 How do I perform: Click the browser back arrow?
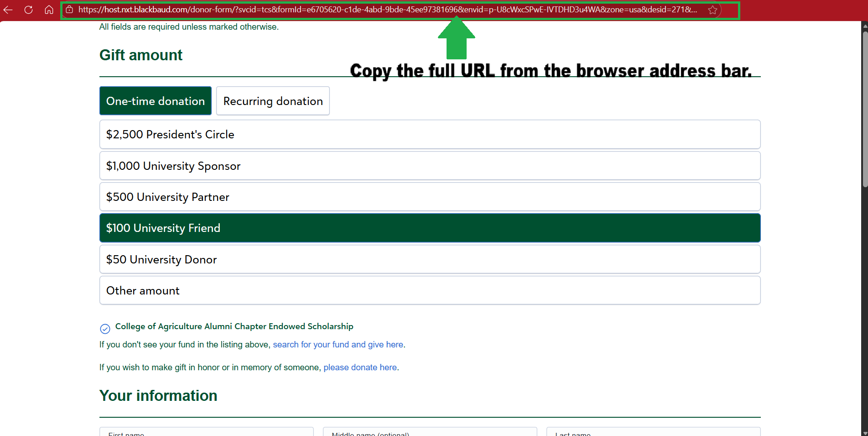click(x=8, y=10)
